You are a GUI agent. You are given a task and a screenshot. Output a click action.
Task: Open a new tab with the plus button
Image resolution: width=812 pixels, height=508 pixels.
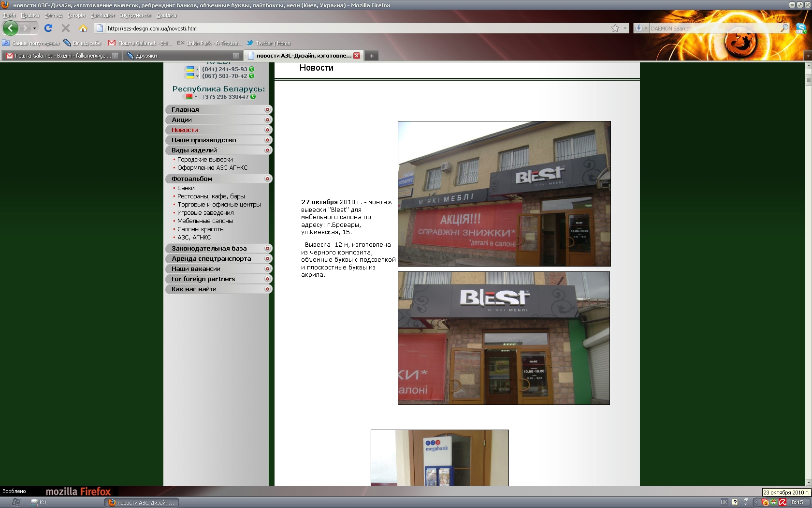371,56
